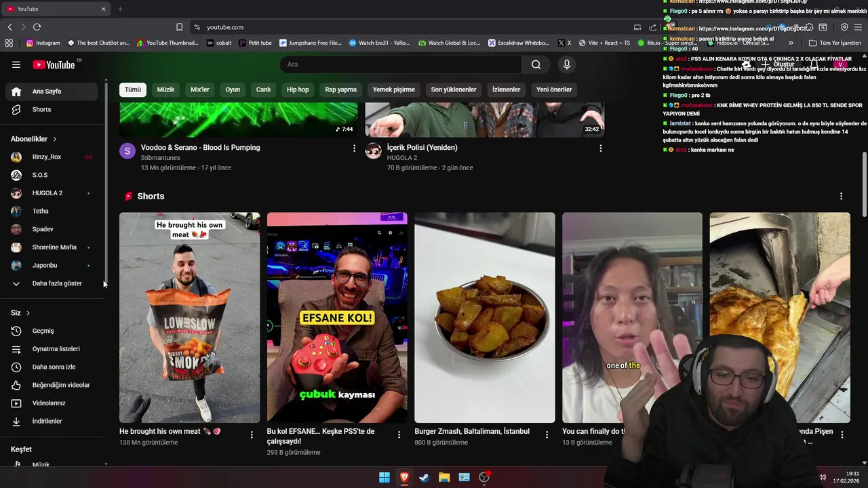Screen dimensions: 868x488
Task: Open İndirilenler downloads page
Action: [52, 421]
